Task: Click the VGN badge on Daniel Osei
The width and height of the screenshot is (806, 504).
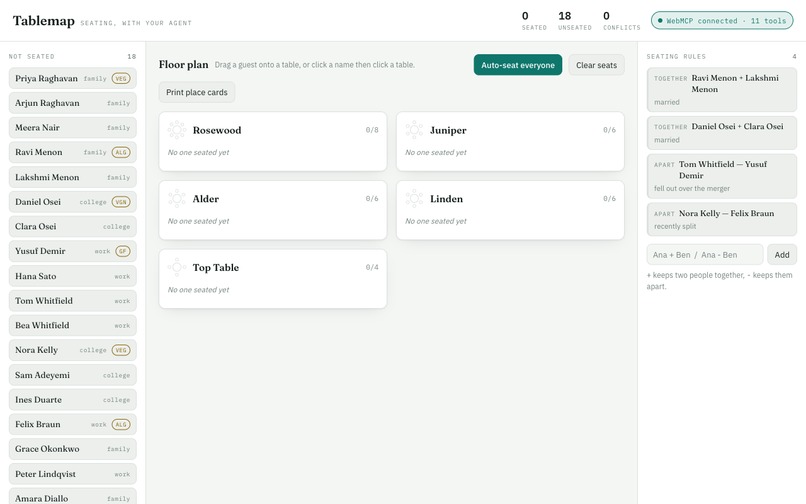Action: [121, 202]
